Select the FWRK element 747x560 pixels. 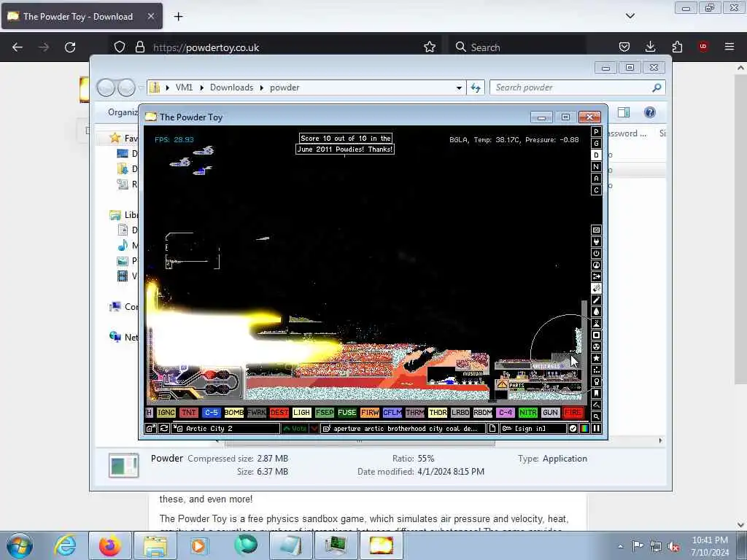point(257,413)
